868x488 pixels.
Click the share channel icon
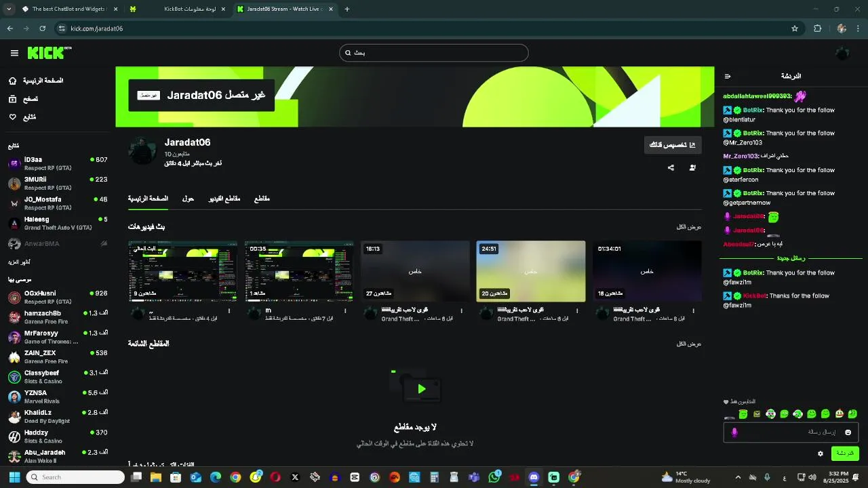[671, 167]
